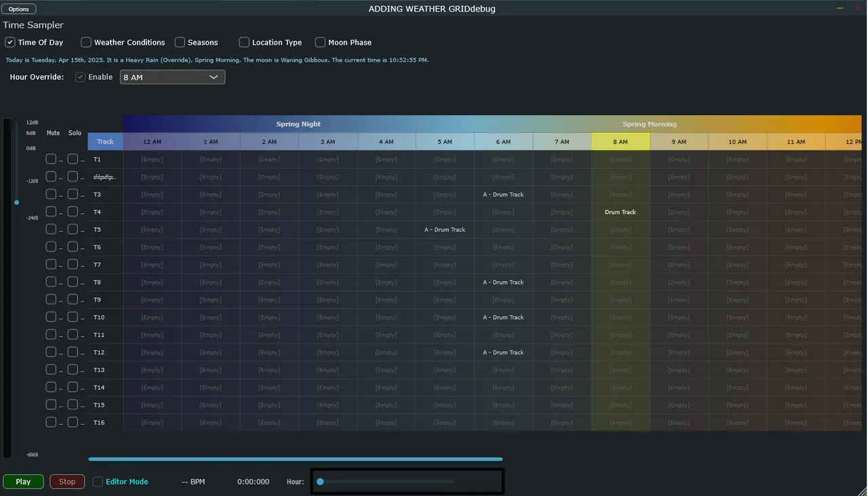Click T16 empty cell under 10 AM
Viewport: 868px width, 496px height.
click(738, 423)
